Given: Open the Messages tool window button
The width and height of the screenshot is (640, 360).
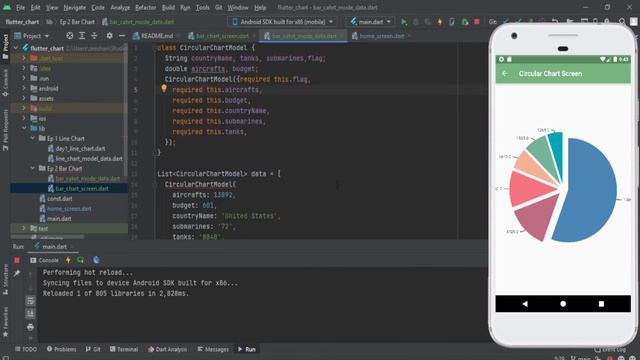Looking at the screenshot, I should point(213,349).
